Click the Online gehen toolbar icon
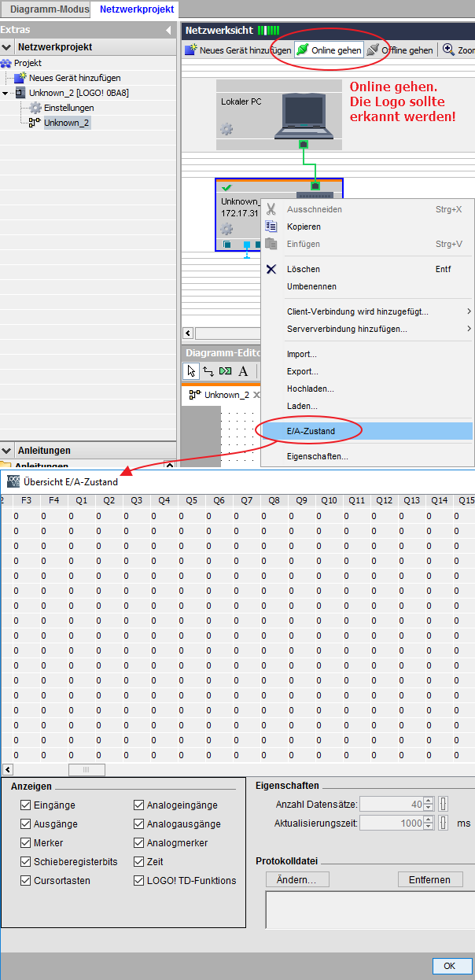Viewport: 475px width, 980px height. (303, 50)
